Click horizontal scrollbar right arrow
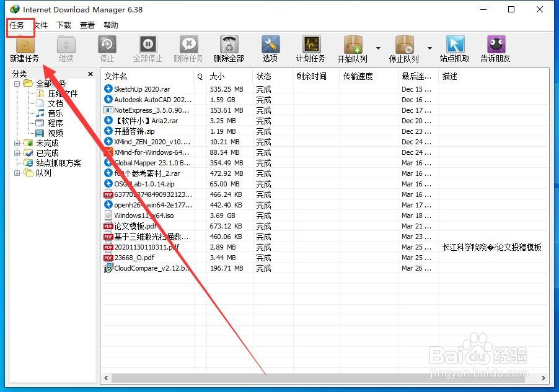 pyautogui.click(x=544, y=378)
